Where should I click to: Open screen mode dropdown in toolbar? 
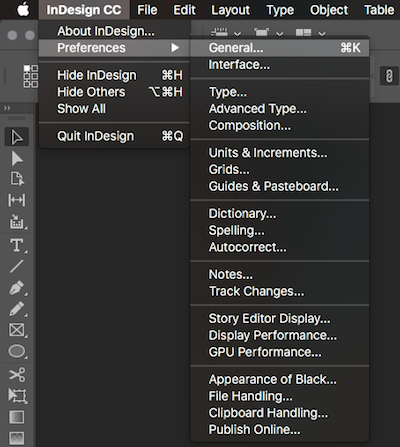click(x=268, y=33)
